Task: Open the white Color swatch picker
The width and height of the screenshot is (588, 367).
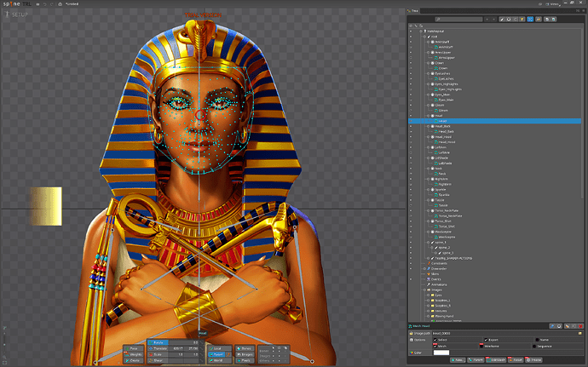Action: pyautogui.click(x=441, y=353)
